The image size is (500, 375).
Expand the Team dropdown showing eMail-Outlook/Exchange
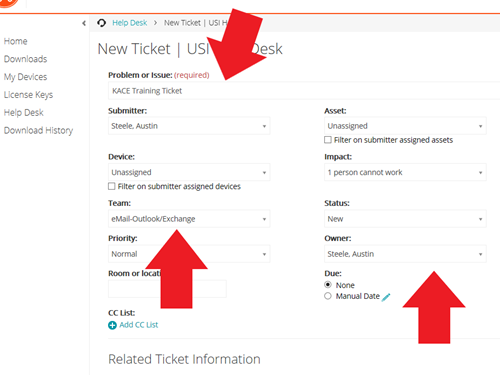(x=189, y=219)
